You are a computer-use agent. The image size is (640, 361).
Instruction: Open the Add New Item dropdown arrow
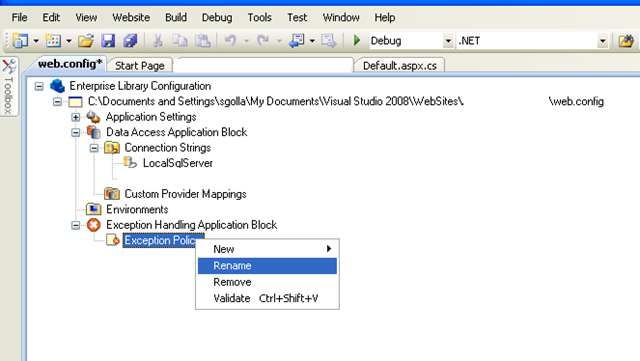(69, 41)
